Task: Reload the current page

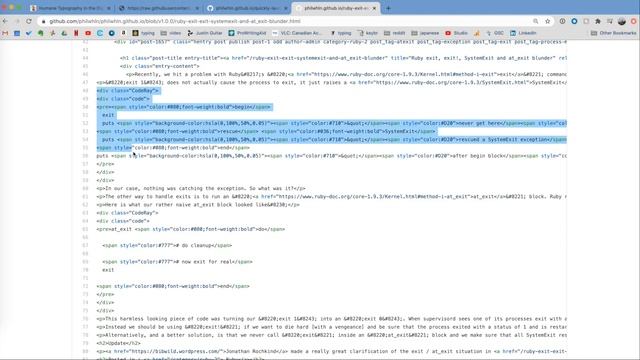Action: [29, 21]
